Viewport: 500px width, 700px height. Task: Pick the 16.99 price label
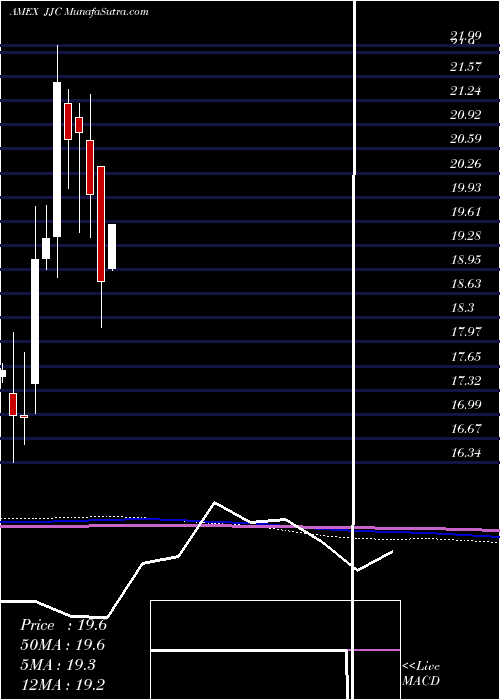[x=466, y=405]
